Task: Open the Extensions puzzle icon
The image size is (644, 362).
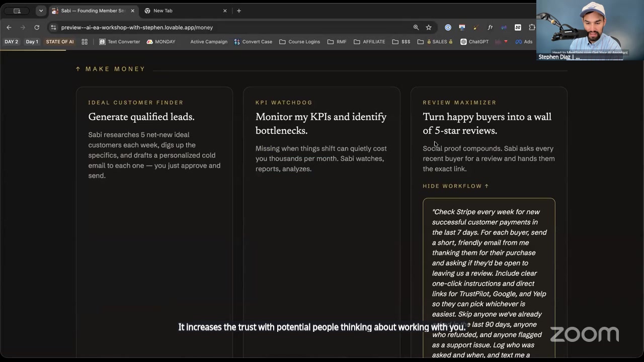Action: click(x=532, y=27)
